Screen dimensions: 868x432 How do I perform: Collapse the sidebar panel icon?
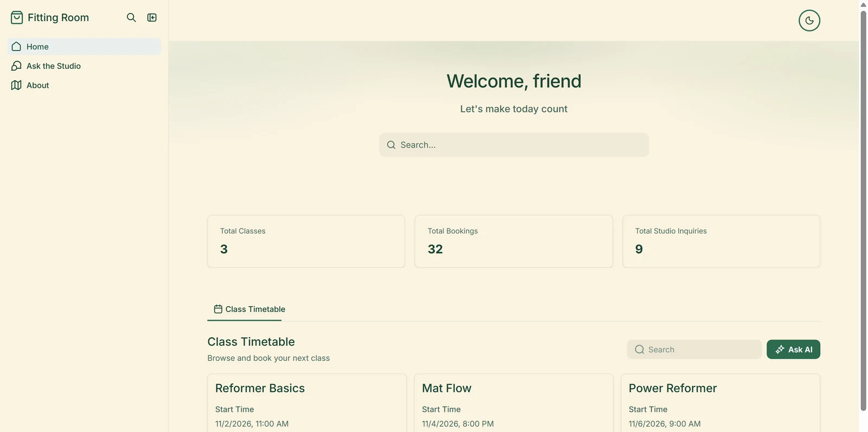(152, 17)
